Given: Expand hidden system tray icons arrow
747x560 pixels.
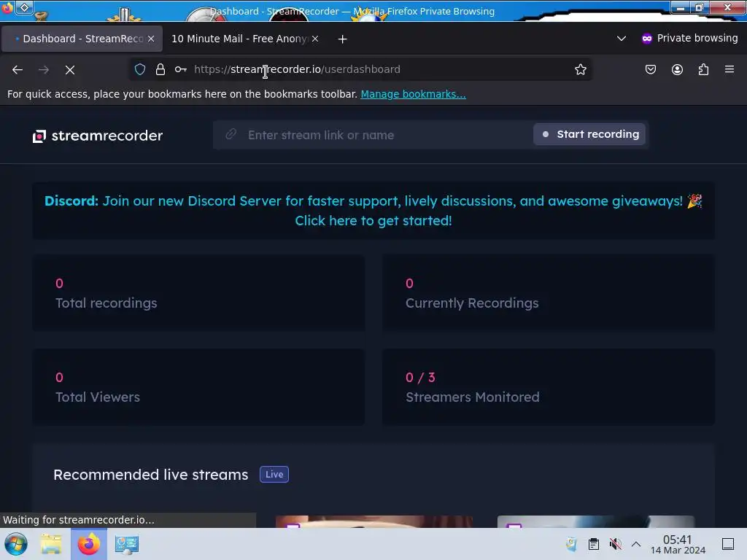Looking at the screenshot, I should [x=636, y=544].
